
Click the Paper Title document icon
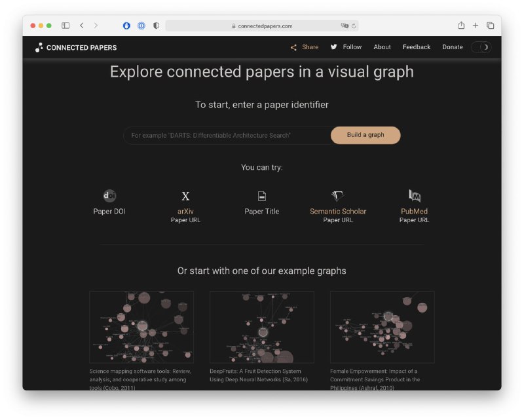262,197
